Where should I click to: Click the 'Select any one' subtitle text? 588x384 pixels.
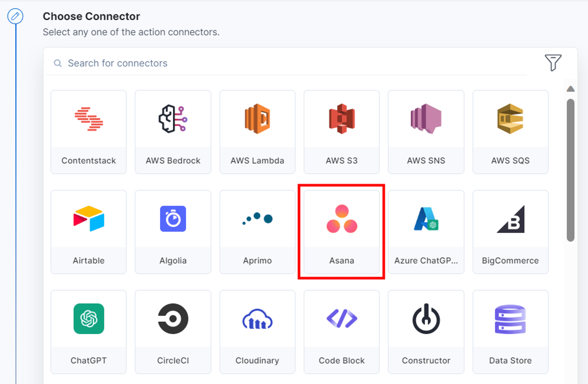[131, 32]
